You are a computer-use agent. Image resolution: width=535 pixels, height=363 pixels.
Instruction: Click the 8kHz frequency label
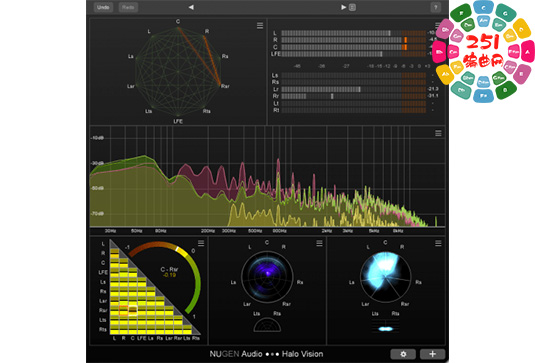(x=398, y=231)
